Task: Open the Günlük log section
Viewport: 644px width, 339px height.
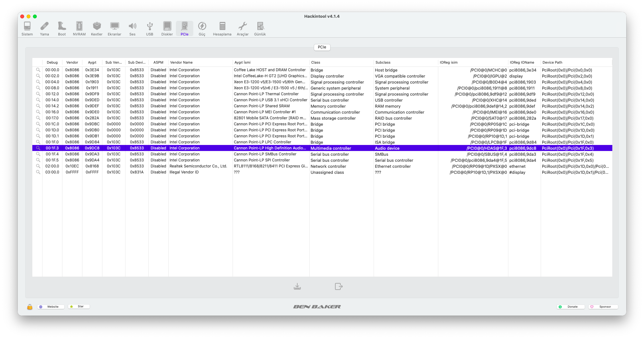Action: click(x=260, y=28)
